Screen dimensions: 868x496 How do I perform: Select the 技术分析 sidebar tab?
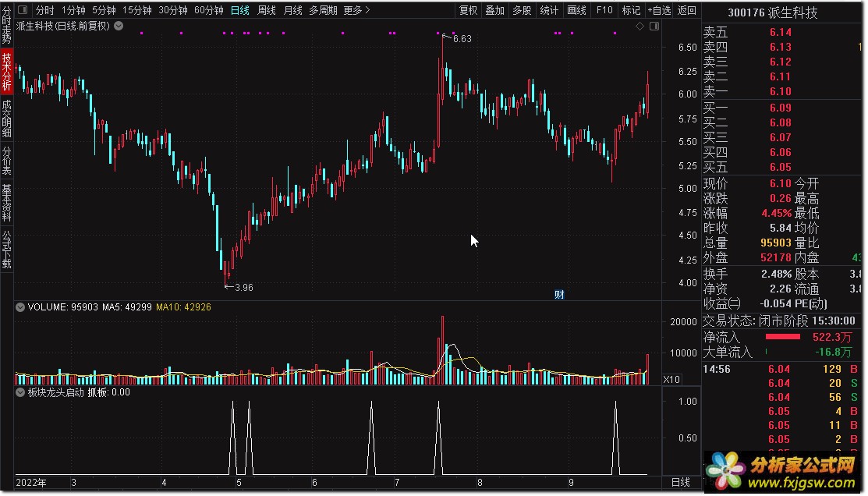tap(7, 72)
